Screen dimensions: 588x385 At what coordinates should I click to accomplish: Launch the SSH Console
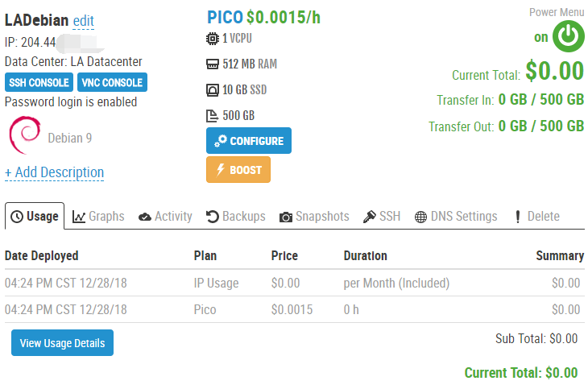coord(39,82)
